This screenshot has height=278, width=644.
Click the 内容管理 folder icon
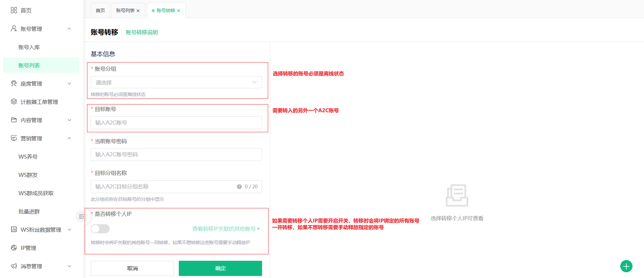click(14, 120)
